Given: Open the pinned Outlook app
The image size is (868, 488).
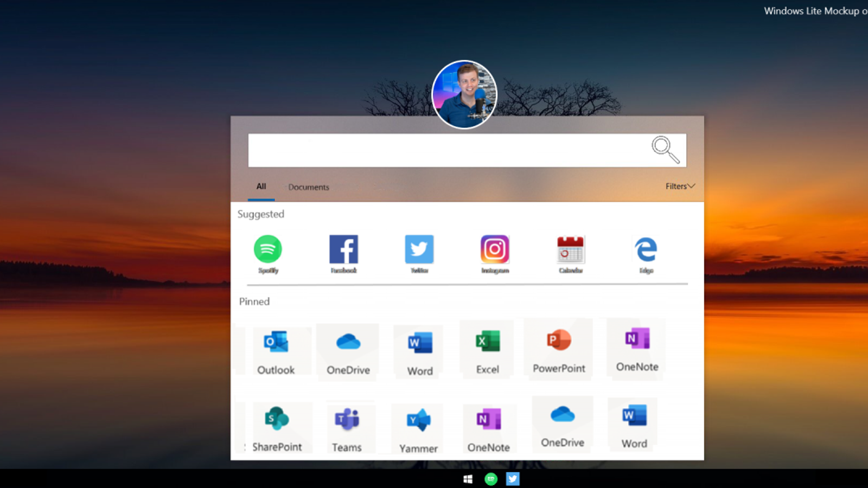Looking at the screenshot, I should (x=276, y=352).
